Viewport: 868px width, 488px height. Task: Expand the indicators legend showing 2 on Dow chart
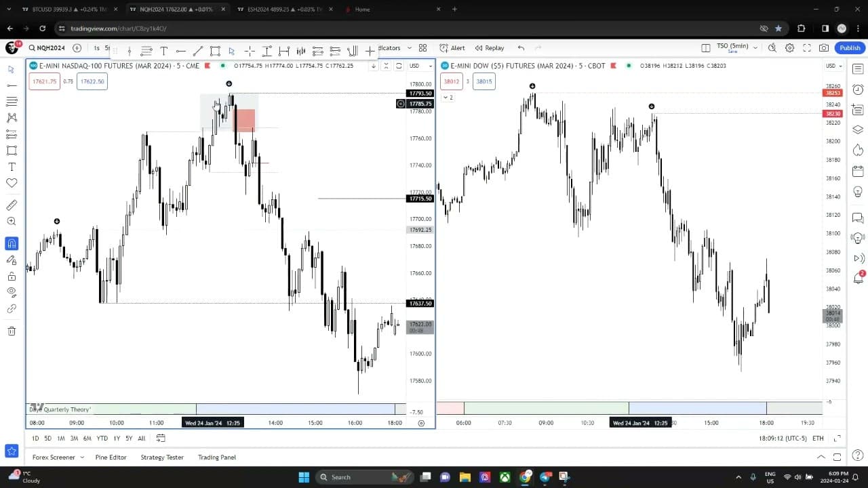coord(449,98)
